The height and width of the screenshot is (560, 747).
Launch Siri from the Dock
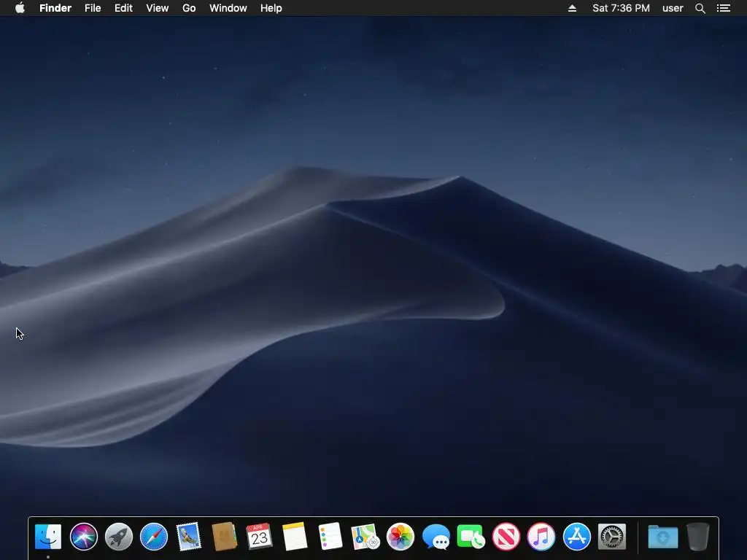pos(83,537)
